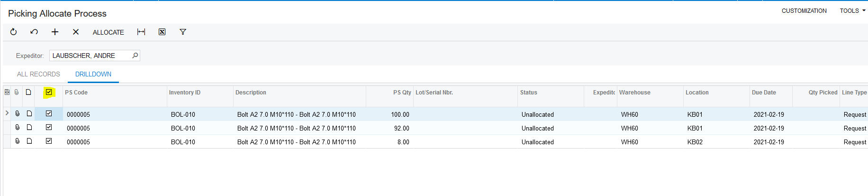Open the Customization menu
The height and width of the screenshot is (196, 868).
tap(804, 10)
